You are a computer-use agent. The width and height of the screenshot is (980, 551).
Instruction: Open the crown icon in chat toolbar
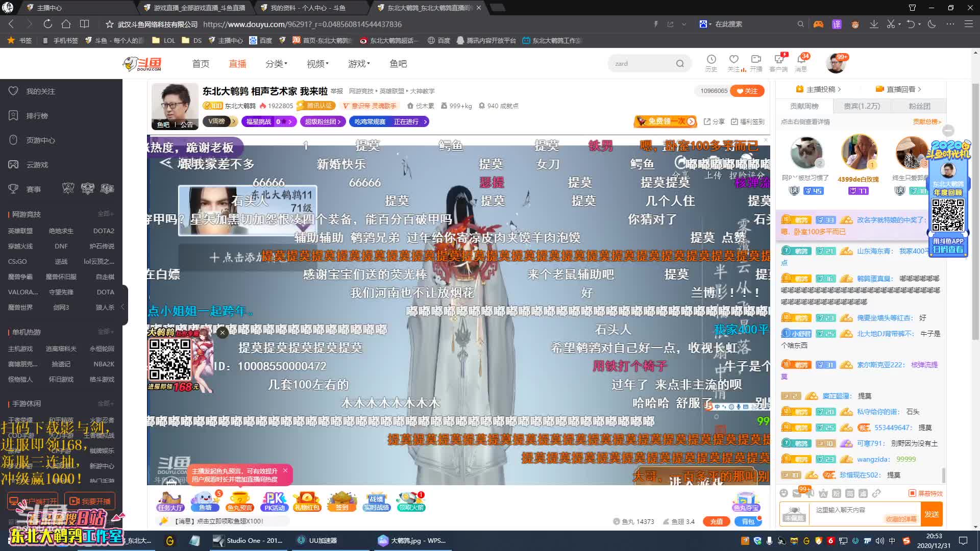[x=823, y=493]
